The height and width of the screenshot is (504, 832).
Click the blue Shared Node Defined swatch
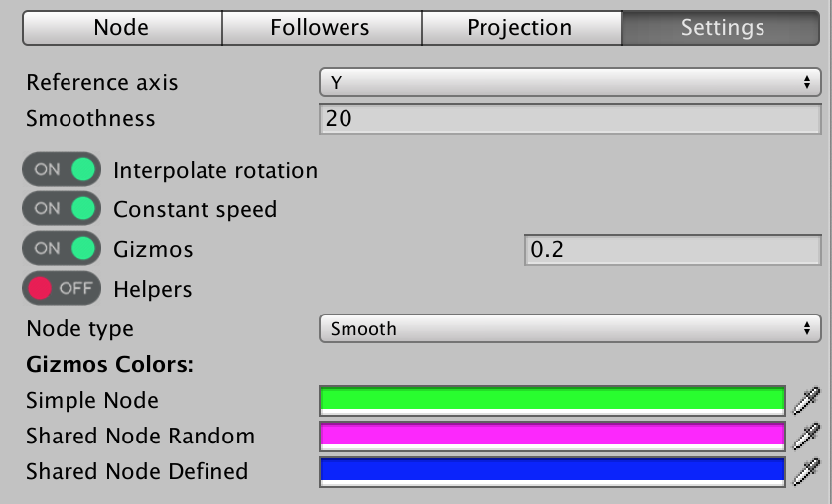pos(552,471)
